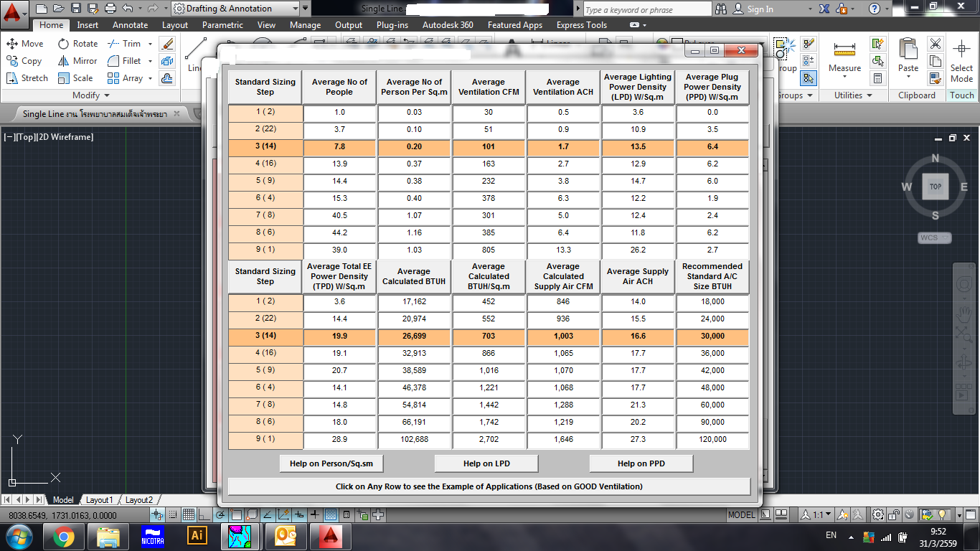
Task: Click the Autodesk Exchange X icon
Action: pyautogui.click(x=824, y=9)
